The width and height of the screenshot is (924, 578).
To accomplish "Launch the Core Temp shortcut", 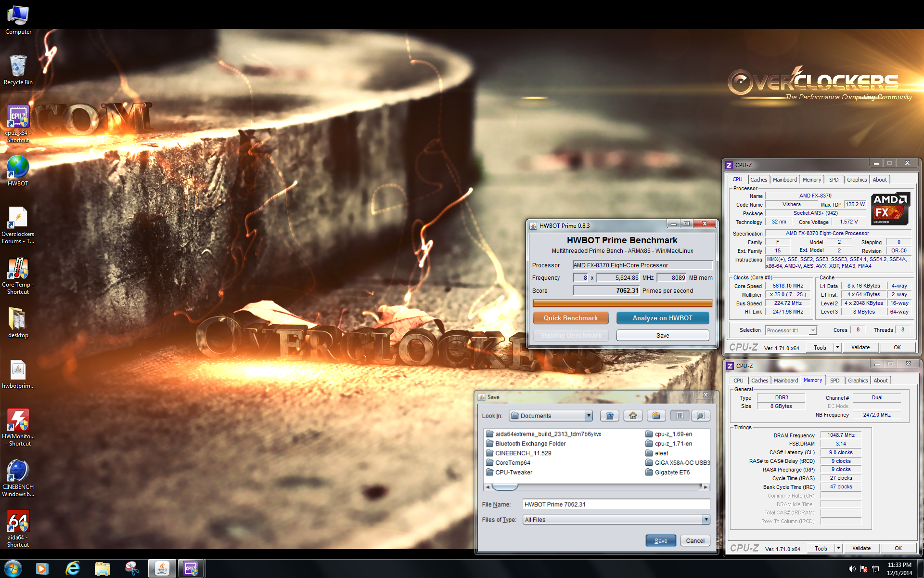I will point(18,276).
